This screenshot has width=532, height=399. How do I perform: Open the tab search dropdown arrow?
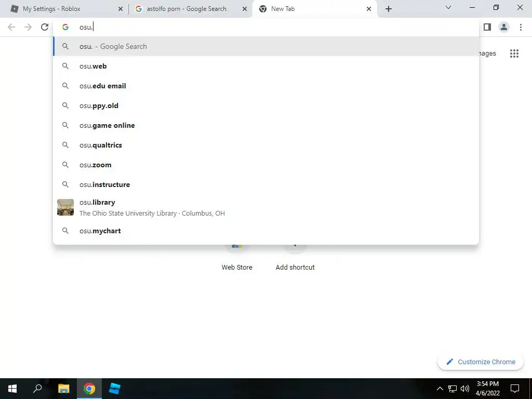pyautogui.click(x=448, y=7)
